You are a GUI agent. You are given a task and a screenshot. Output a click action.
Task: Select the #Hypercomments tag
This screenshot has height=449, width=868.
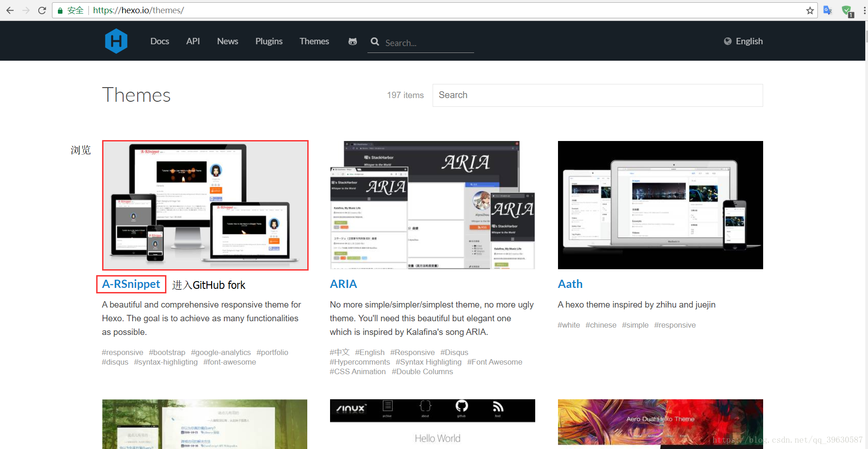(360, 362)
